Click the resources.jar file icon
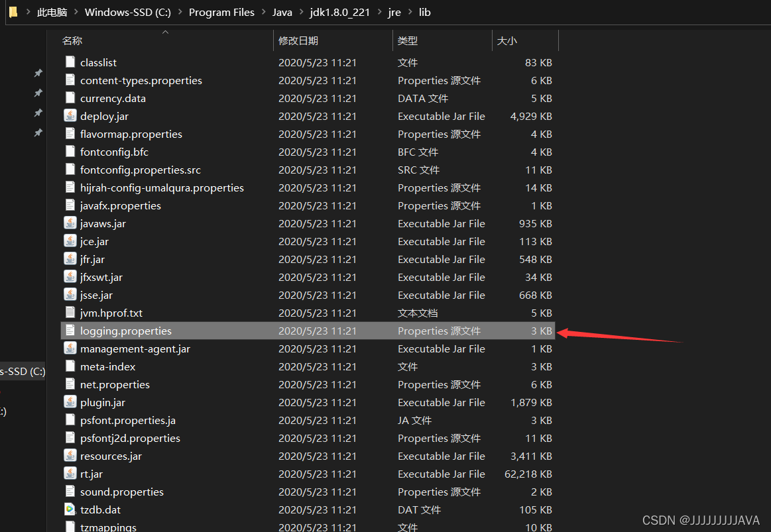771x532 pixels. tap(70, 456)
